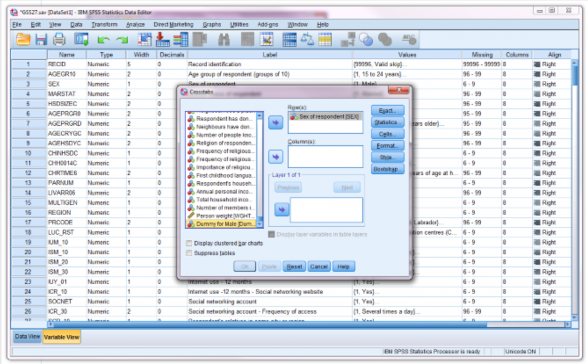
Task: Open the Cells options button
Action: pyautogui.click(x=388, y=134)
